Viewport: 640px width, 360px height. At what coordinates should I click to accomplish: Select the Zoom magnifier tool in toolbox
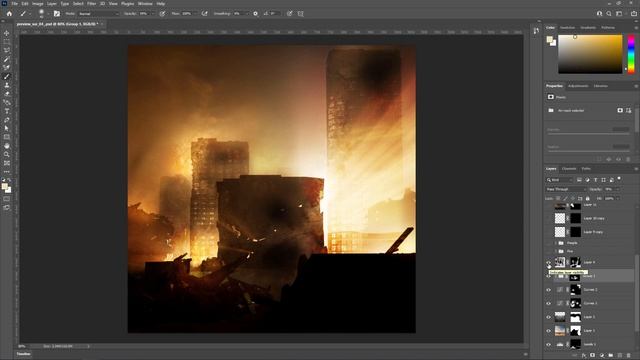tap(7, 154)
